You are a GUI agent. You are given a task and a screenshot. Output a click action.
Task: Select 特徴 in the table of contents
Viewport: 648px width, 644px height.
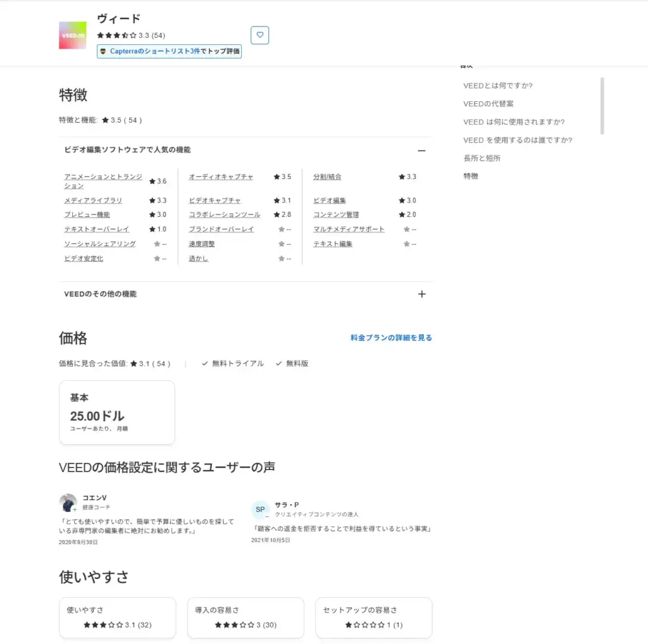coord(471,176)
